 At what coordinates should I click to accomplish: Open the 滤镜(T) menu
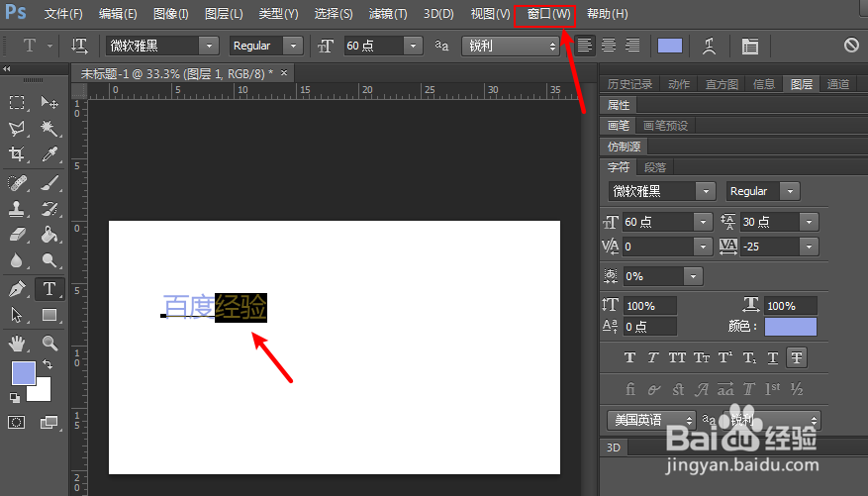(x=388, y=14)
